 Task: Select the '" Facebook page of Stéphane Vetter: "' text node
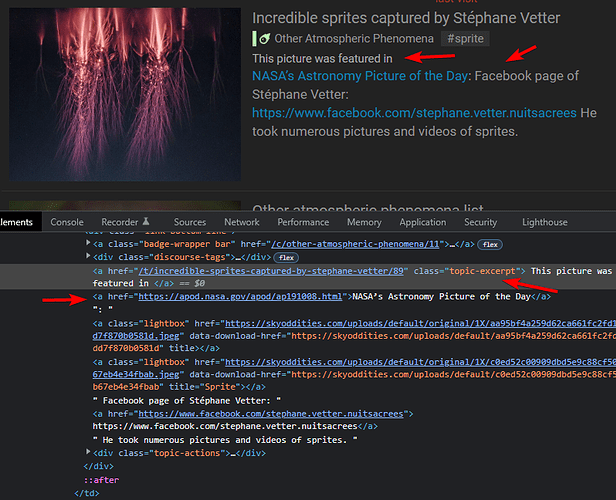[187, 401]
